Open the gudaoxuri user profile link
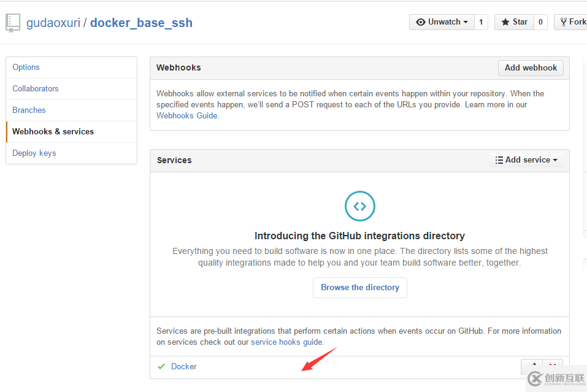 [53, 23]
